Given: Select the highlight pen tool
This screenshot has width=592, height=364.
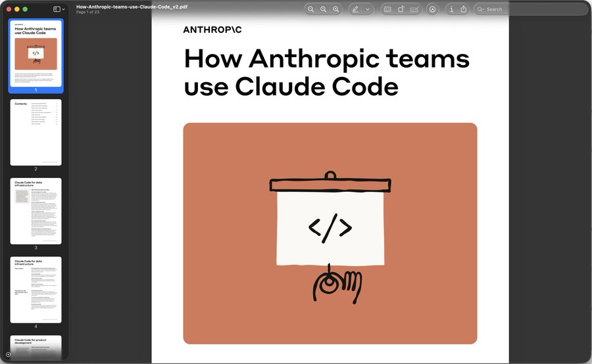Looking at the screenshot, I should click(355, 9).
